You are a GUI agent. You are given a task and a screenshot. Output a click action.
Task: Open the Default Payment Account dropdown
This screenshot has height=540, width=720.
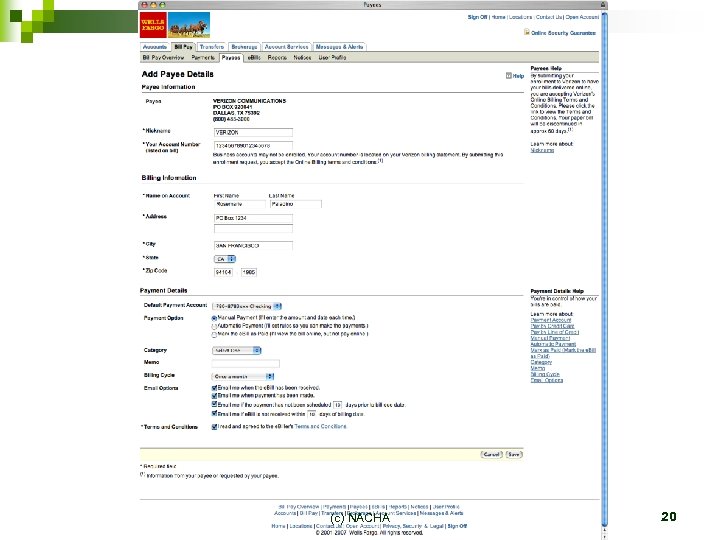[247, 306]
